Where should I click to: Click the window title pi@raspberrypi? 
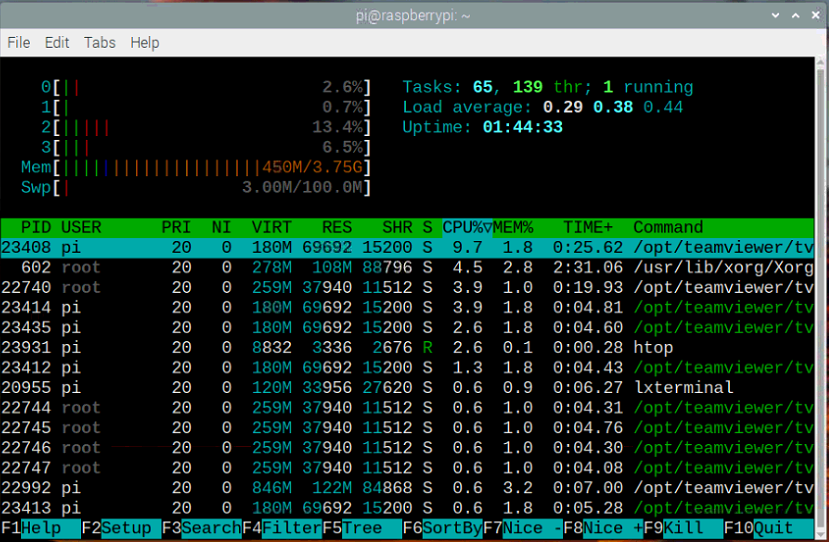click(413, 15)
